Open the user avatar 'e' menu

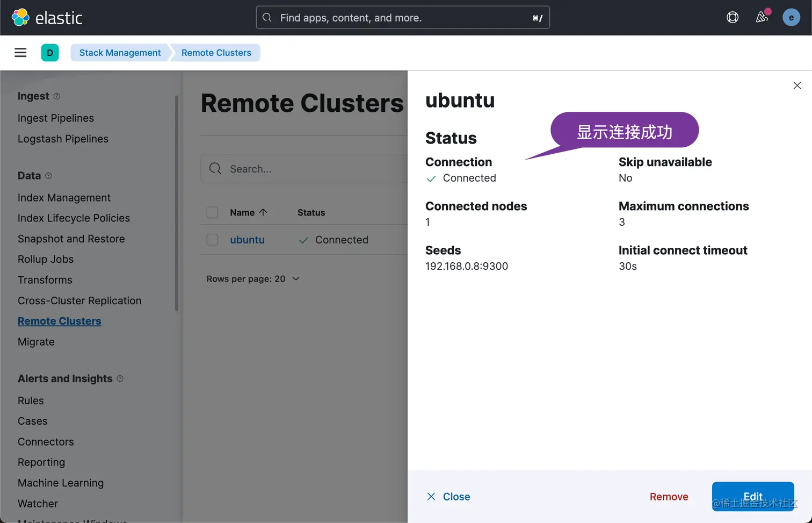791,18
